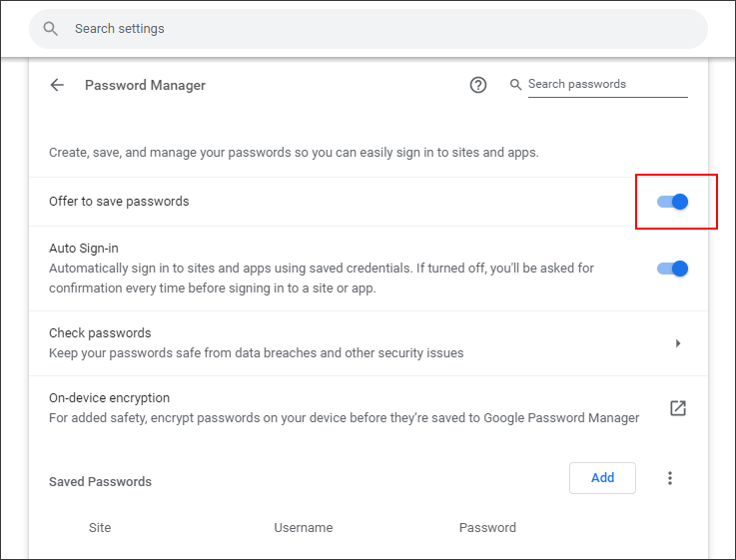Click the Password Manager page title
Screen dimensions: 736x560
pyautogui.click(x=145, y=86)
